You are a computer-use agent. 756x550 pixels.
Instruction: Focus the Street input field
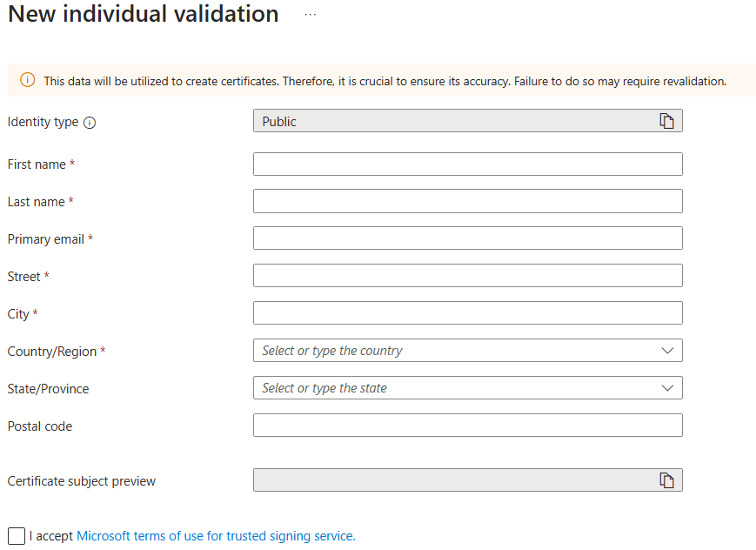[x=468, y=276]
